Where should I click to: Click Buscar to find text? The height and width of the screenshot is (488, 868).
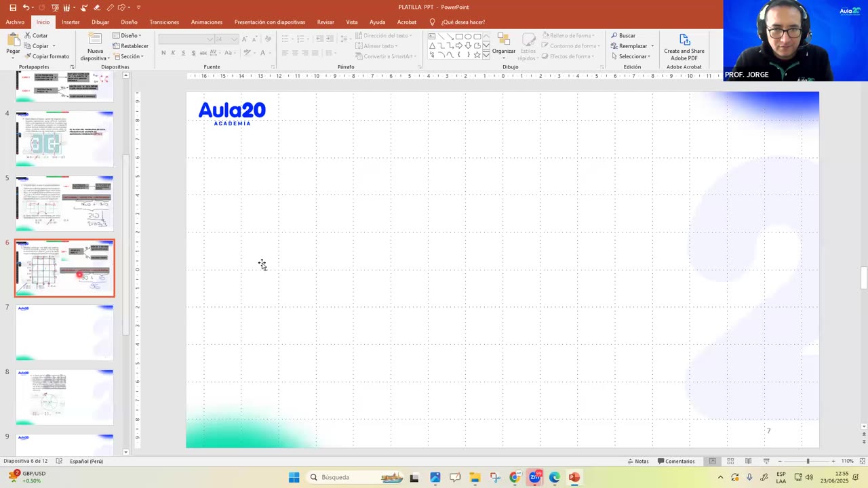[623, 35]
